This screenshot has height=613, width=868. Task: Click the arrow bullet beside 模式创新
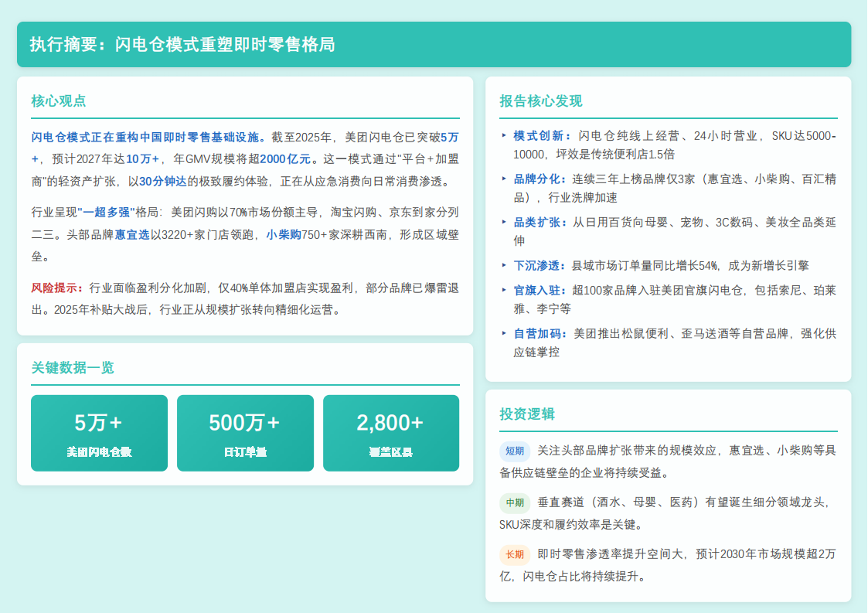point(505,136)
